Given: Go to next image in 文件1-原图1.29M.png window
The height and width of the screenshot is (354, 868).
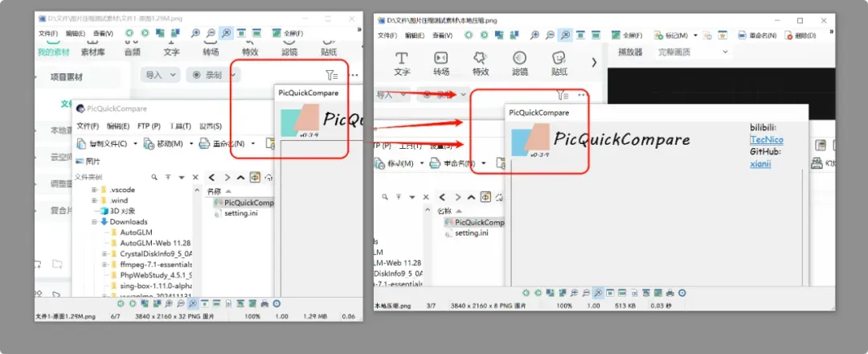Looking at the screenshot, I should tap(145, 33).
